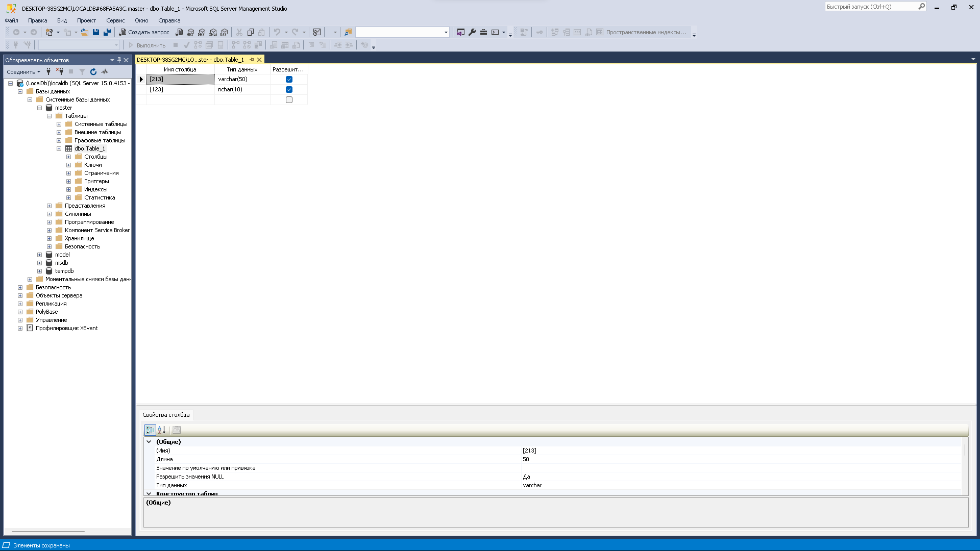This screenshot has width=980, height=551.
Task: Check Allow Nulls in empty row
Action: (289, 100)
